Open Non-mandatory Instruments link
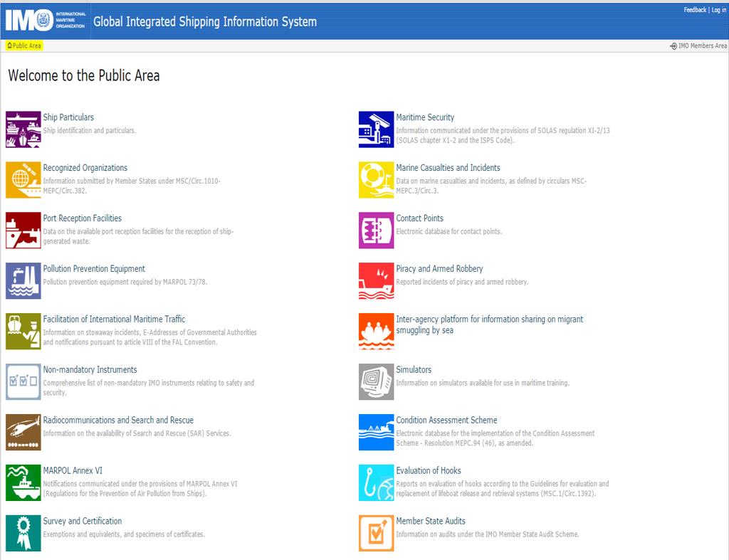Screen dimensions: 729x560 (90, 370)
